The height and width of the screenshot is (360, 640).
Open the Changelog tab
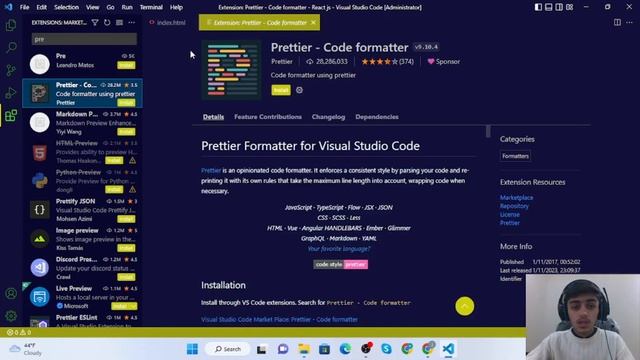point(328,117)
